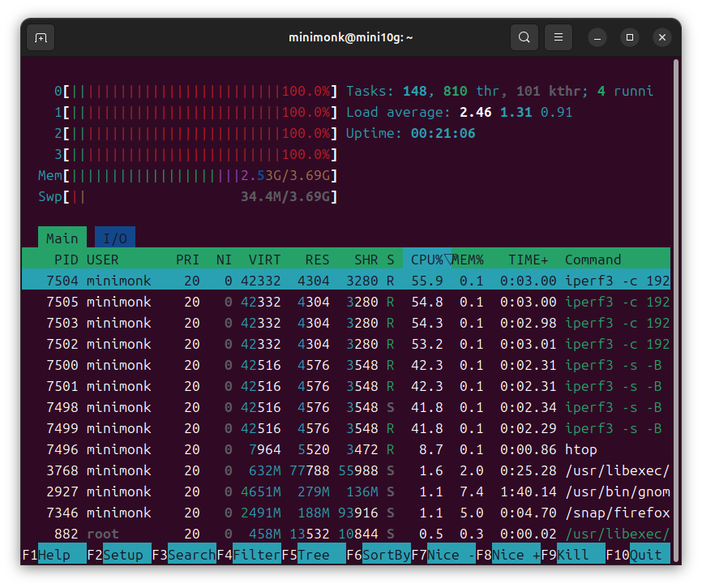Screen dimensions: 702x588
Task: Sort by the SHR column header
Action: pos(366,260)
